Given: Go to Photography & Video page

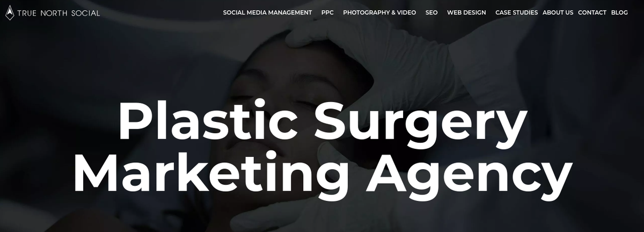Looking at the screenshot, I should [x=379, y=12].
